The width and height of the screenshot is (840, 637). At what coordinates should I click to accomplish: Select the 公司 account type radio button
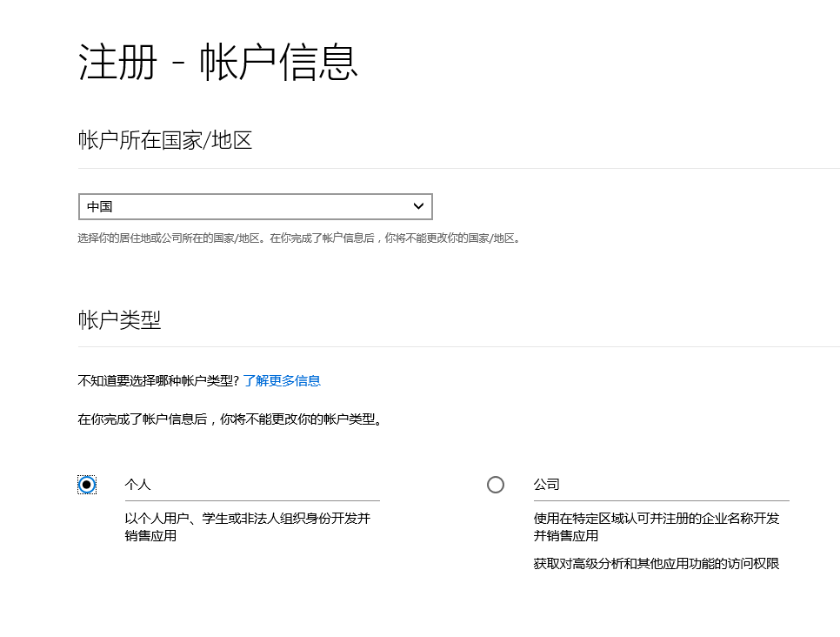pos(496,485)
